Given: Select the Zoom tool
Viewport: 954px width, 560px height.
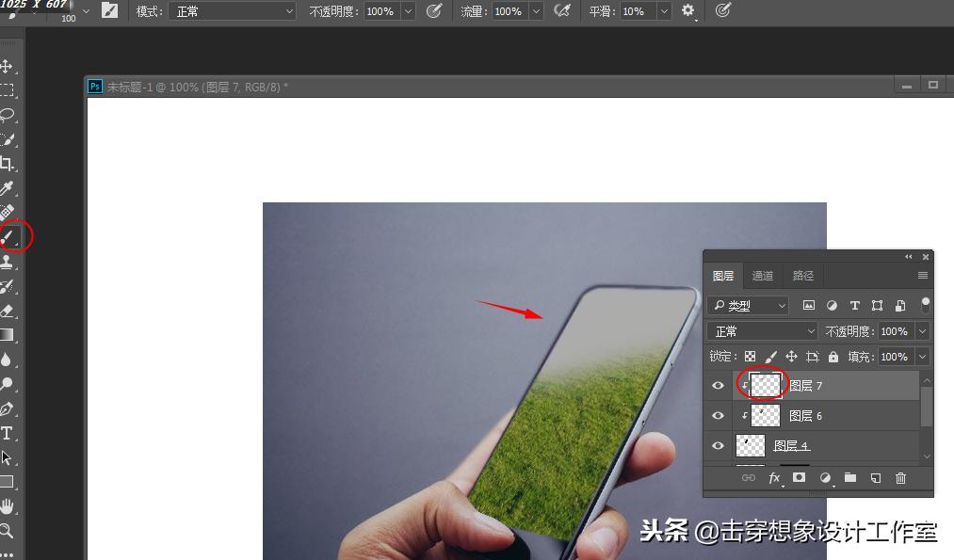Looking at the screenshot, I should 9,529.
